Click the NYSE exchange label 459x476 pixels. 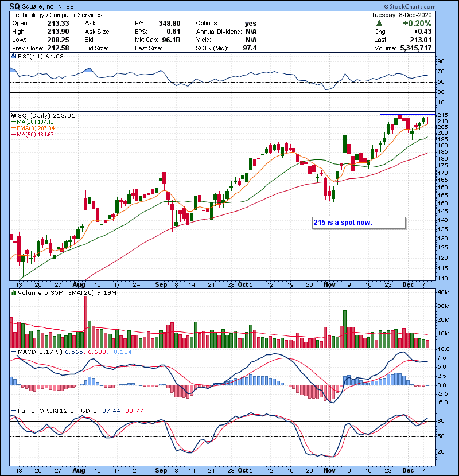point(66,7)
